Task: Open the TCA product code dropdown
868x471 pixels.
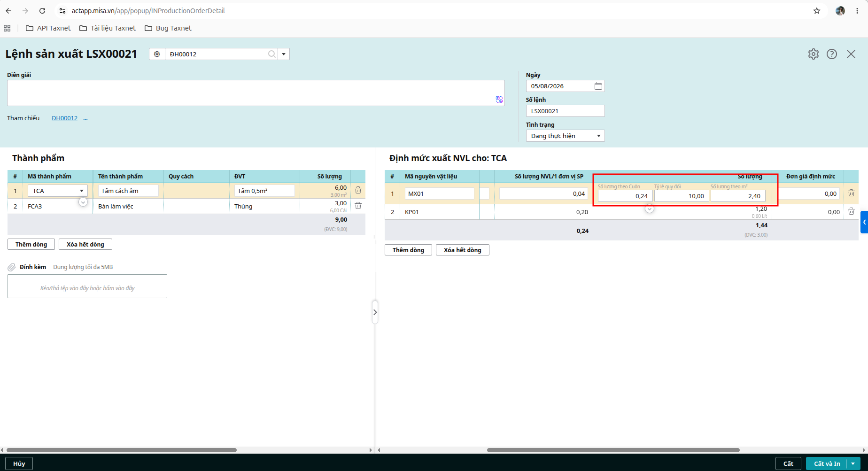Action: point(82,191)
